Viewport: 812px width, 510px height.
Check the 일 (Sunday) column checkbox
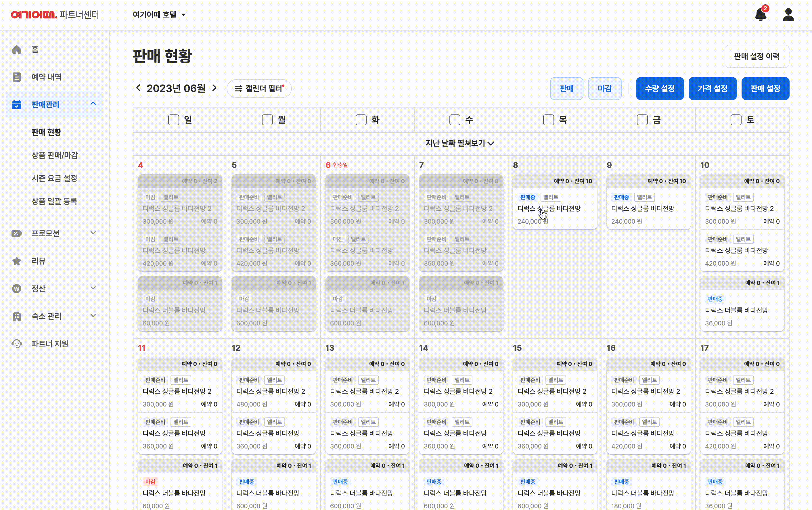pyautogui.click(x=173, y=120)
